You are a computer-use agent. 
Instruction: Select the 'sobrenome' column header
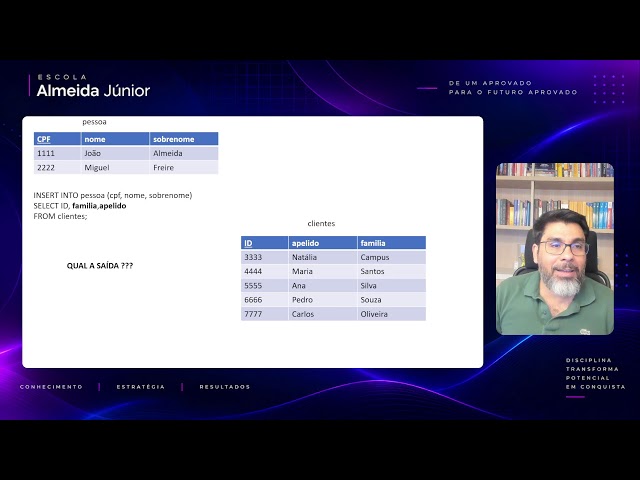(184, 139)
